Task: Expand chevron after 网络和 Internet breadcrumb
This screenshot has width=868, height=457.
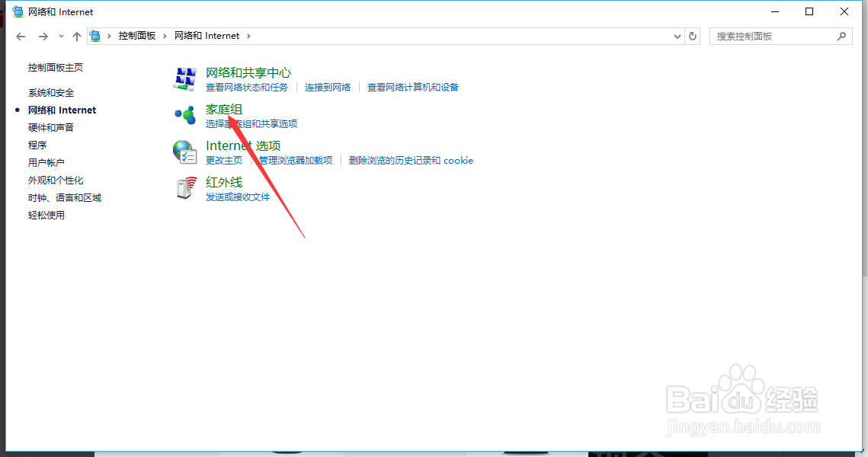Action: [x=248, y=36]
